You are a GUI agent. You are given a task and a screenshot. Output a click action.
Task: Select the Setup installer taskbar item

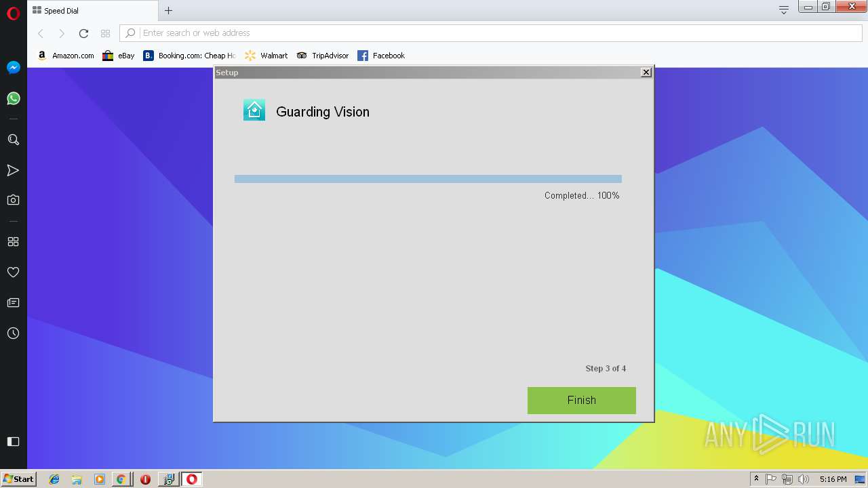168,479
